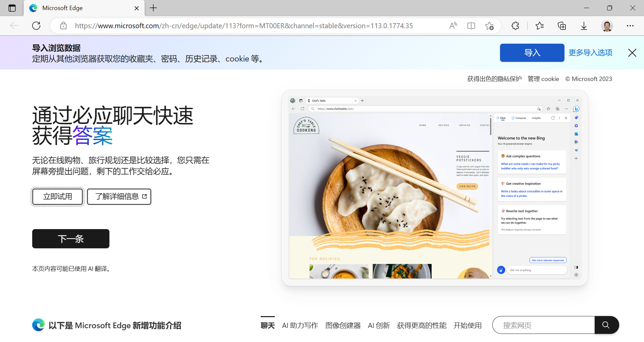
Task: Click the 导入浏览数据 heading
Action: click(x=56, y=48)
